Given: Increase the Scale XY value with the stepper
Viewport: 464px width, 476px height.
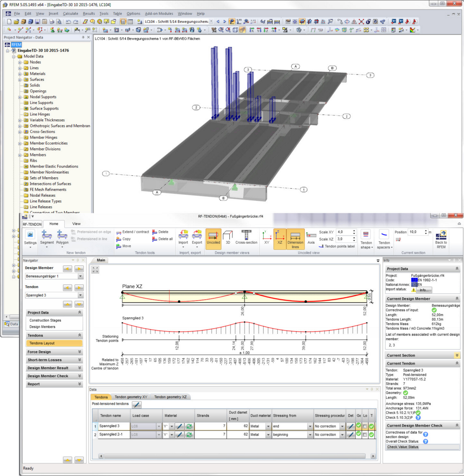Looking at the screenshot, I should (x=354, y=230).
